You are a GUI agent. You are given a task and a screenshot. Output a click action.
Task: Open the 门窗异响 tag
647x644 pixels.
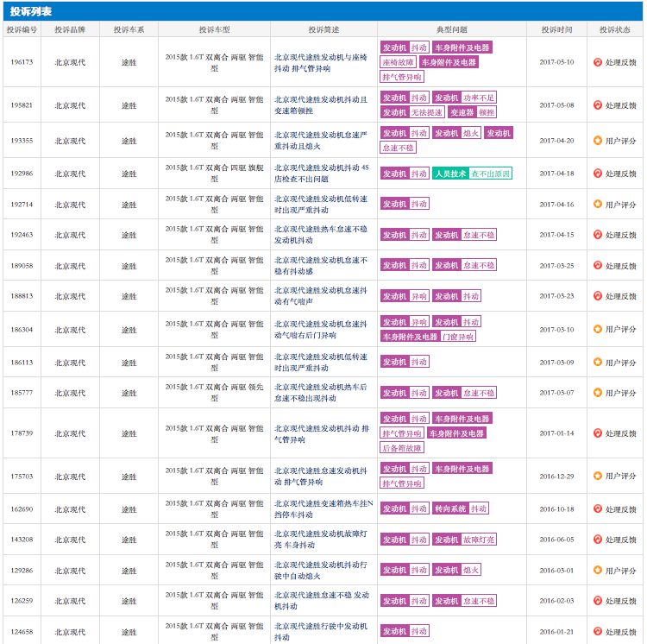pyautogui.click(x=458, y=337)
